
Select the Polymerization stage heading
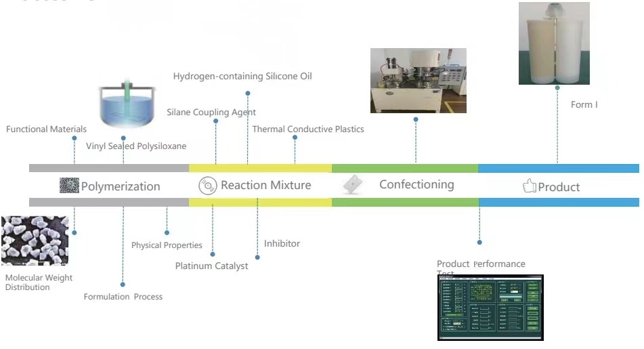tap(121, 186)
